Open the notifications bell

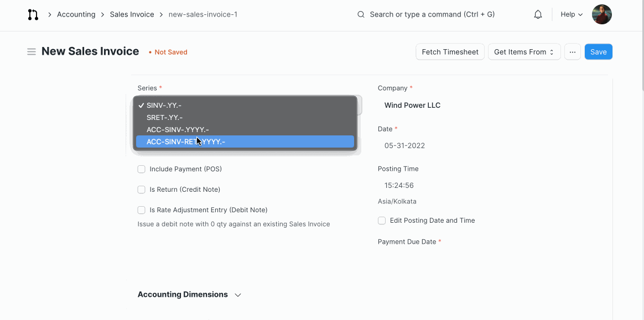[x=537, y=14]
